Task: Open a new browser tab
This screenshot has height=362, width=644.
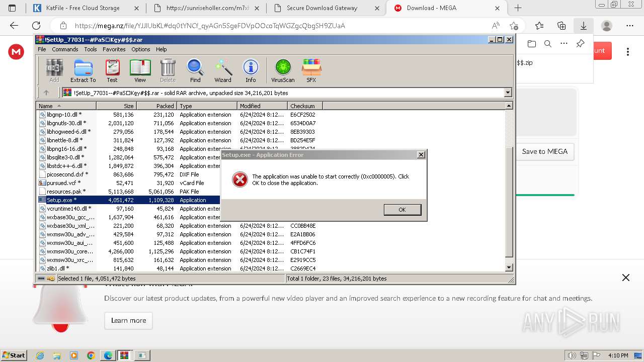Action: coord(518,8)
